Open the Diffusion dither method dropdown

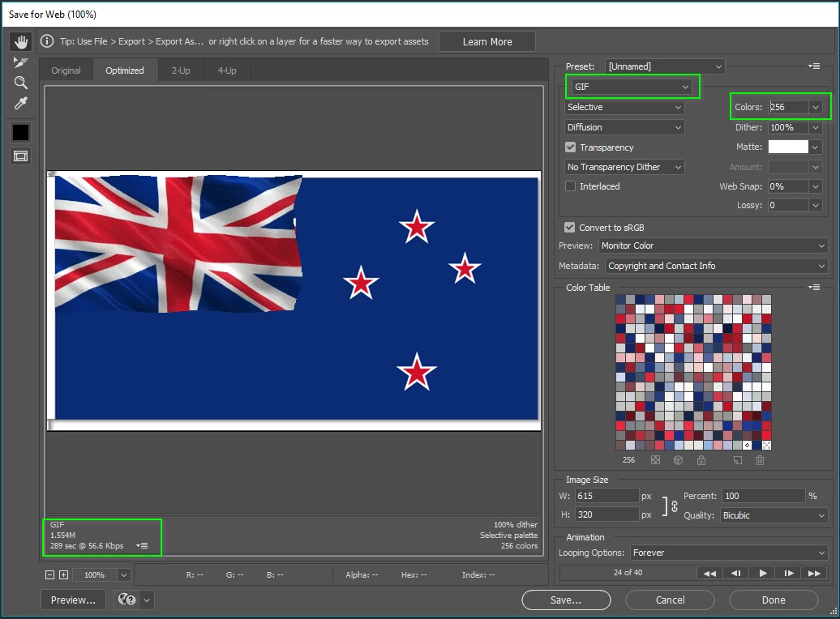click(624, 127)
